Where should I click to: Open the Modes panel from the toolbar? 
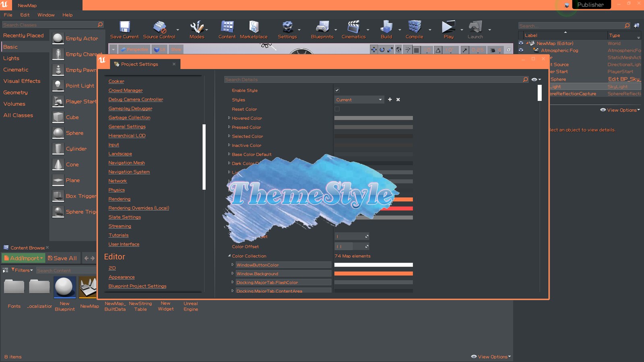tap(196, 28)
